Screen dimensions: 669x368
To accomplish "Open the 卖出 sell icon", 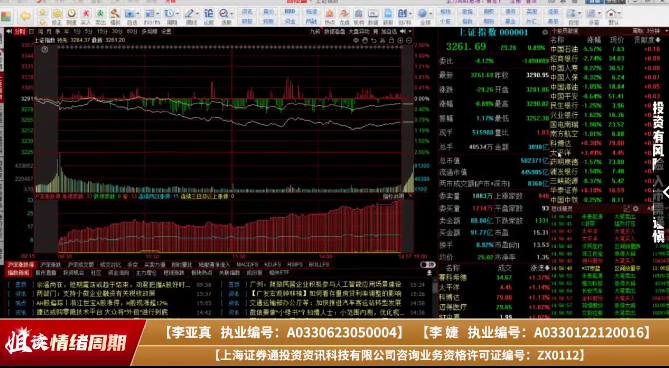I will [100, 16].
